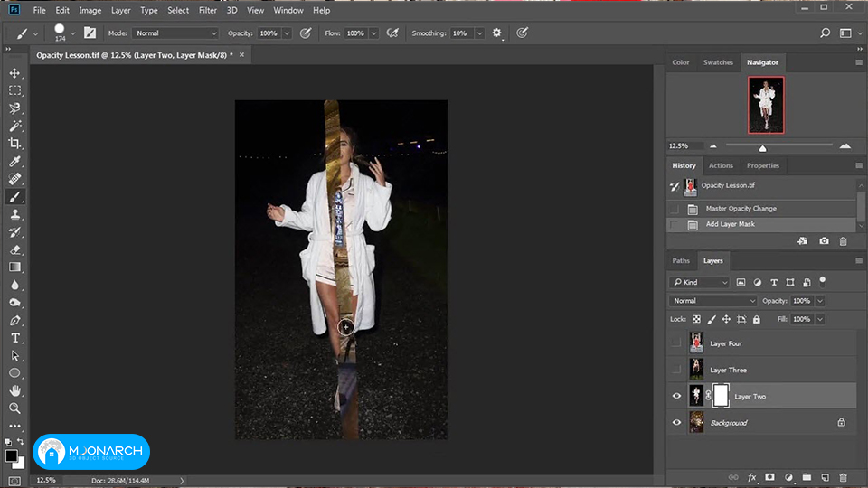
Task: Toggle pressure for opacity button
Action: point(305,33)
